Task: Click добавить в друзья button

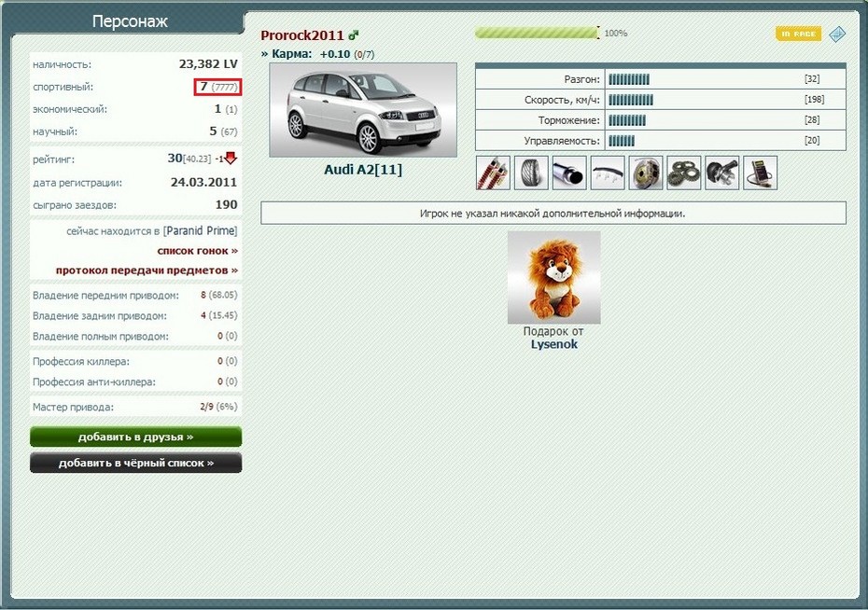Action: (135, 437)
